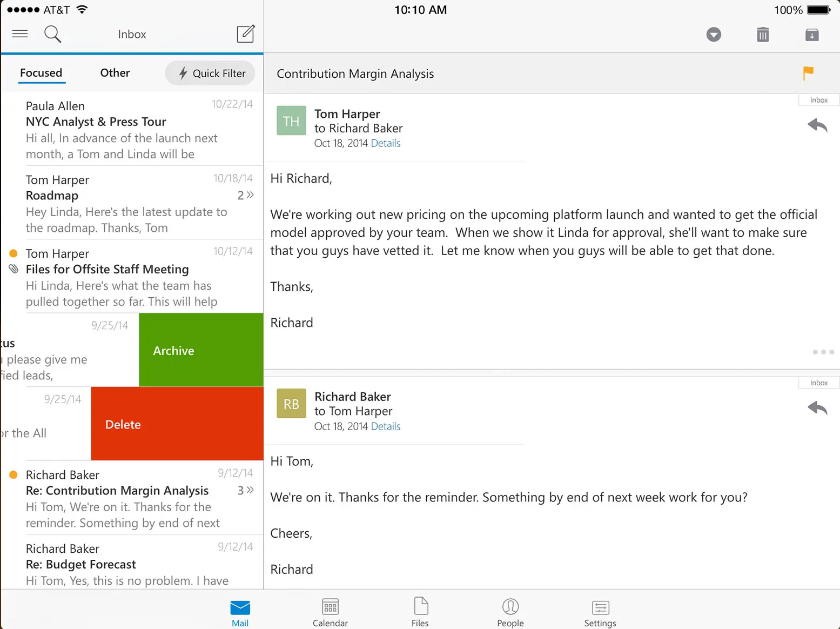The width and height of the screenshot is (840, 629).
Task: Select the Mail tab
Action: (x=240, y=611)
